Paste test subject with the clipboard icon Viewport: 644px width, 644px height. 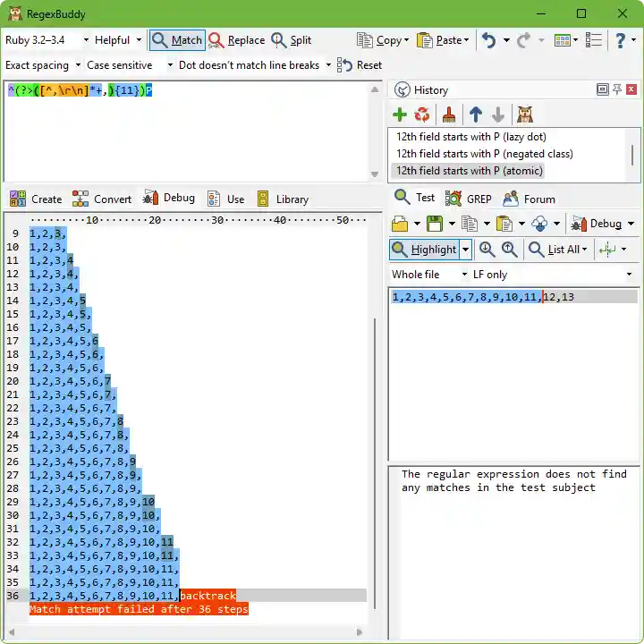click(x=504, y=224)
